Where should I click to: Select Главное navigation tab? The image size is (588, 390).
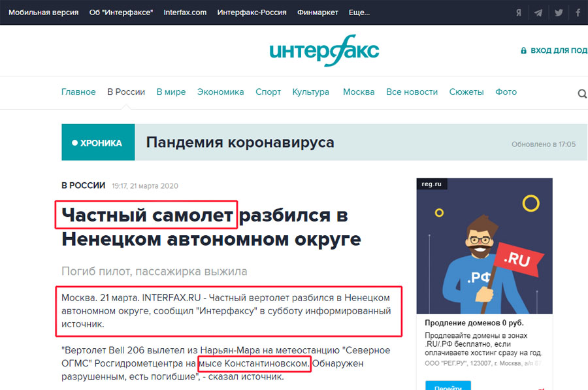point(78,92)
